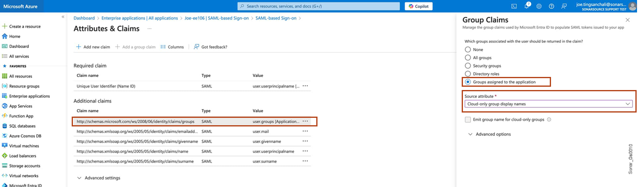Click the Copilot button

click(x=419, y=6)
